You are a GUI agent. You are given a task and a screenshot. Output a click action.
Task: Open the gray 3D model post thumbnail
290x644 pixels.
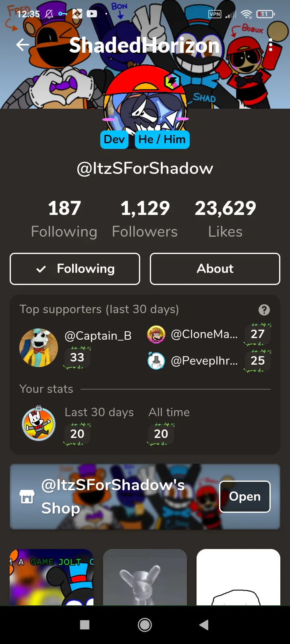point(145,577)
